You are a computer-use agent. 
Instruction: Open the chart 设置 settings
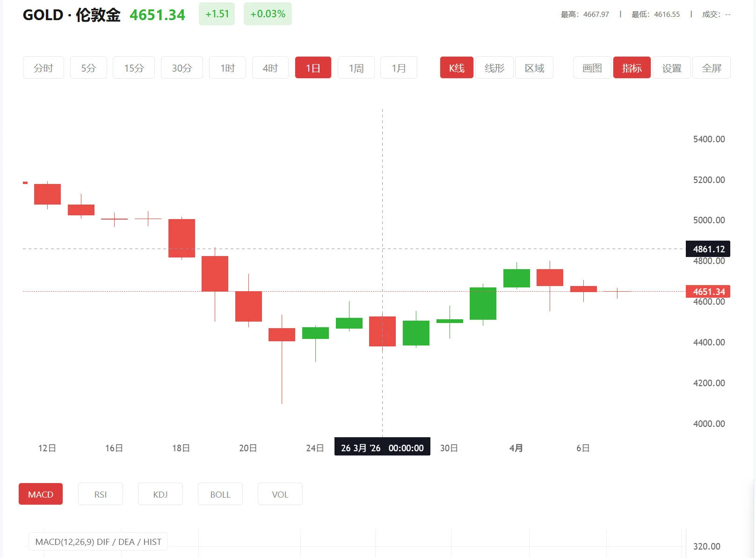(x=671, y=67)
